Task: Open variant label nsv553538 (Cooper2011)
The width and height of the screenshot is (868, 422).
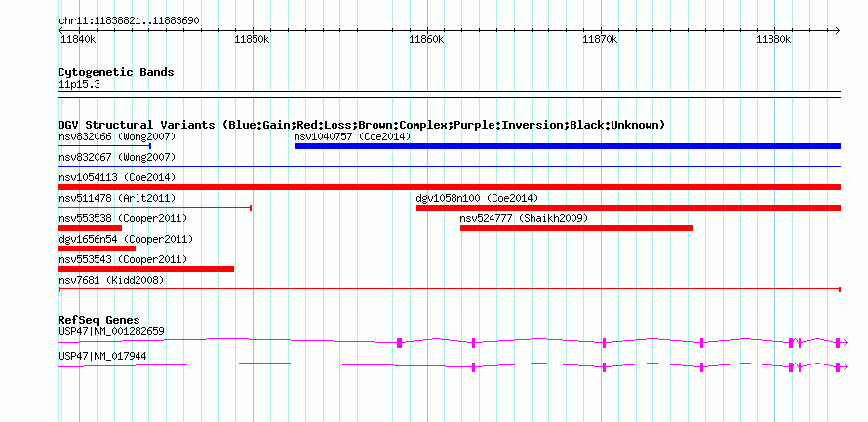Action: [x=123, y=218]
